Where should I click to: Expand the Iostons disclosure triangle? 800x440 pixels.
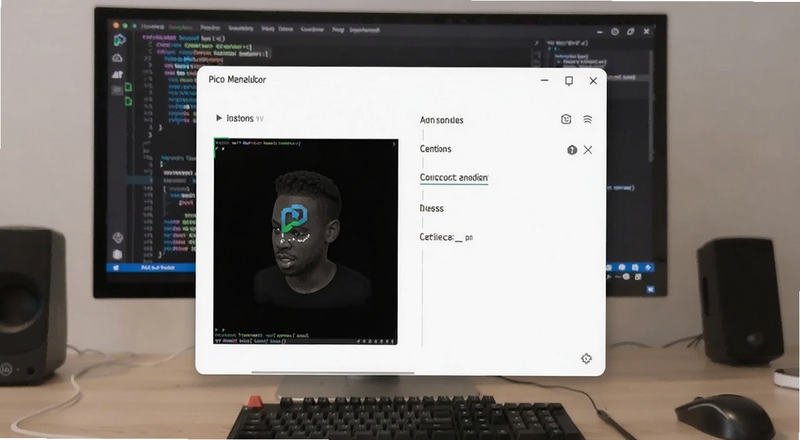click(219, 118)
